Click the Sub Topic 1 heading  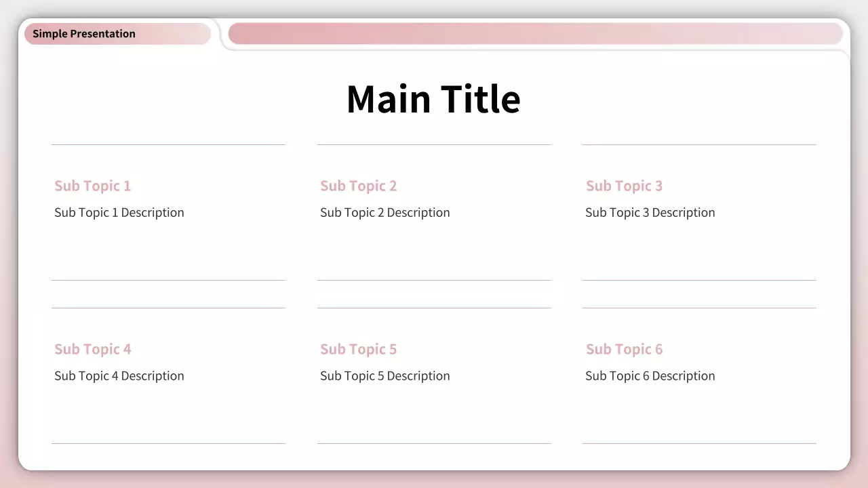click(93, 186)
